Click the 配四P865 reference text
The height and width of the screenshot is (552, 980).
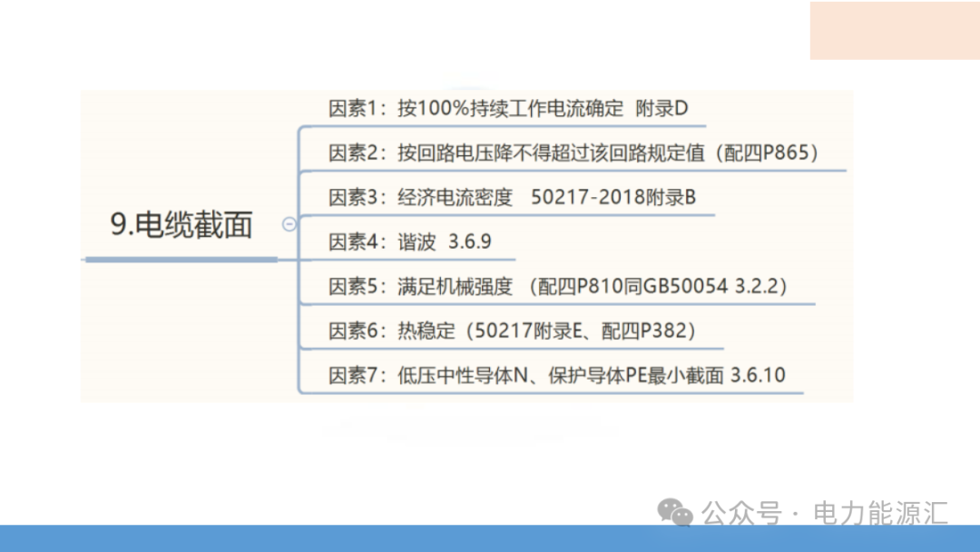tap(766, 153)
